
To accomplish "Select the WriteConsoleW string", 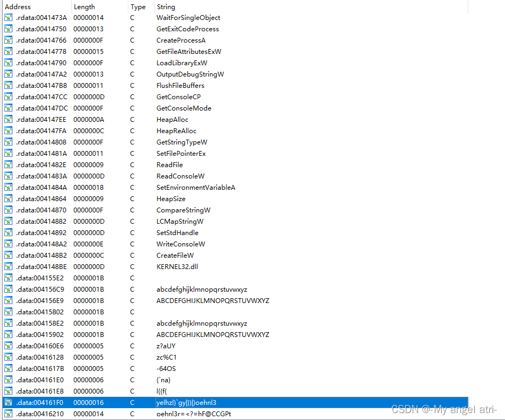I will pos(181,244).
